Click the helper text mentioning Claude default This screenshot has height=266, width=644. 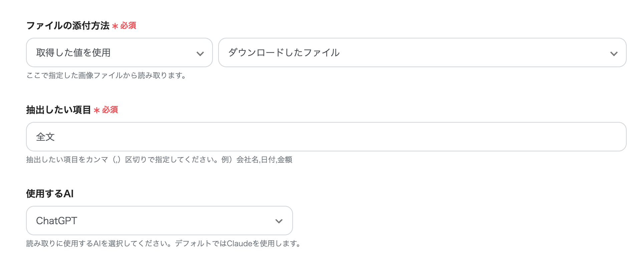(x=163, y=244)
